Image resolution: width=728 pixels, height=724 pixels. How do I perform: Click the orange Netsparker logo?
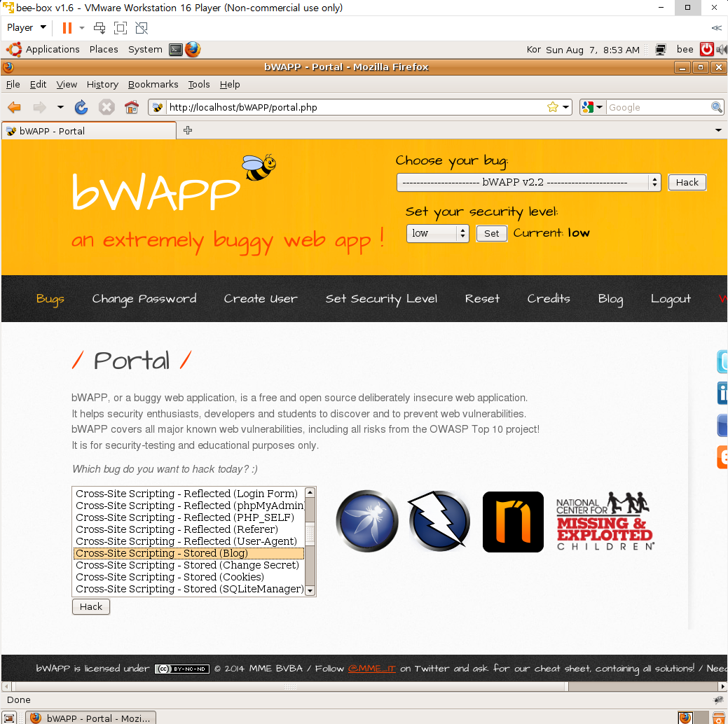click(x=513, y=522)
